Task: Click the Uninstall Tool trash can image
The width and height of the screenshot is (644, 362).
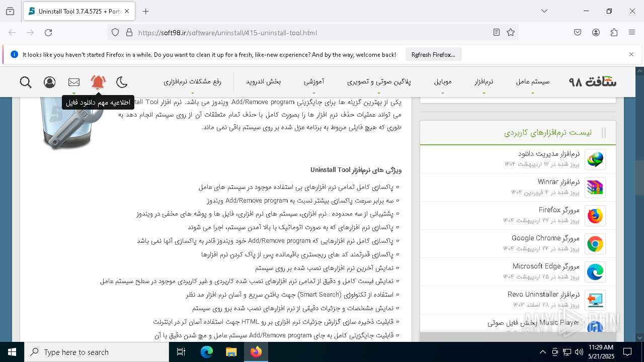Action: click(73, 124)
